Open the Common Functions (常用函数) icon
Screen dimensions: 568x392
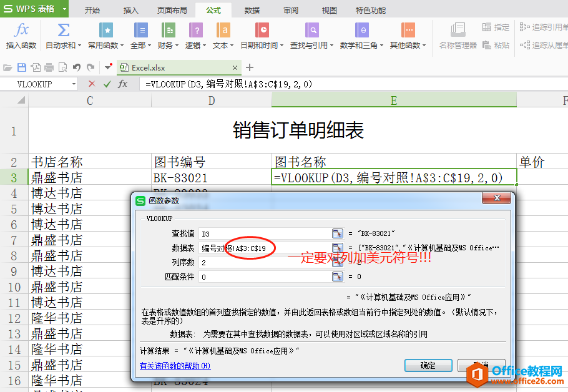click(105, 30)
